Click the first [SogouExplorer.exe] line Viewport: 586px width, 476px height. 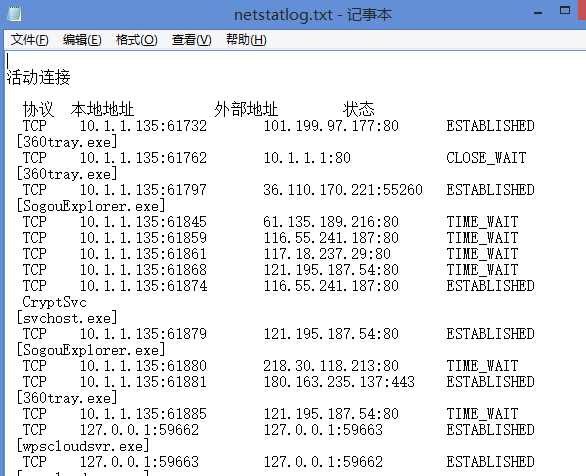[91, 206]
